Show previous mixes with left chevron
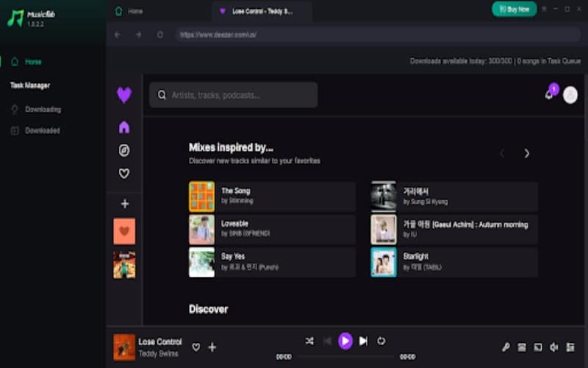The image size is (588, 368). pyautogui.click(x=502, y=154)
